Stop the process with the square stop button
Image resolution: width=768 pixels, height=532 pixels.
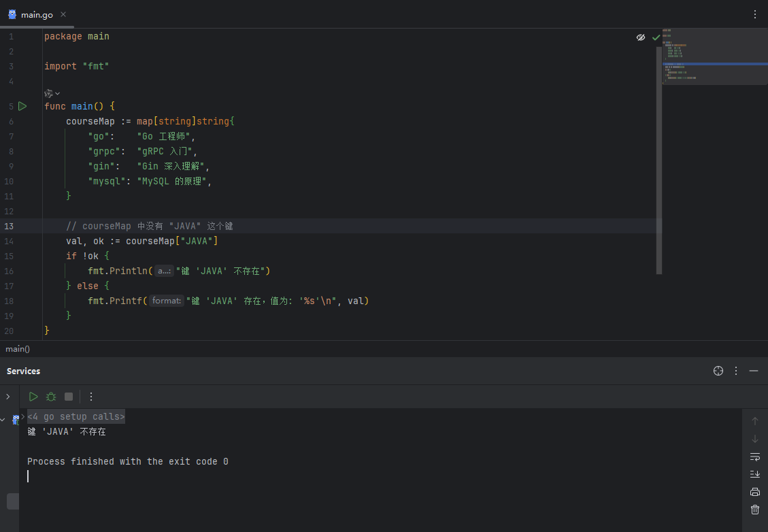pos(69,397)
